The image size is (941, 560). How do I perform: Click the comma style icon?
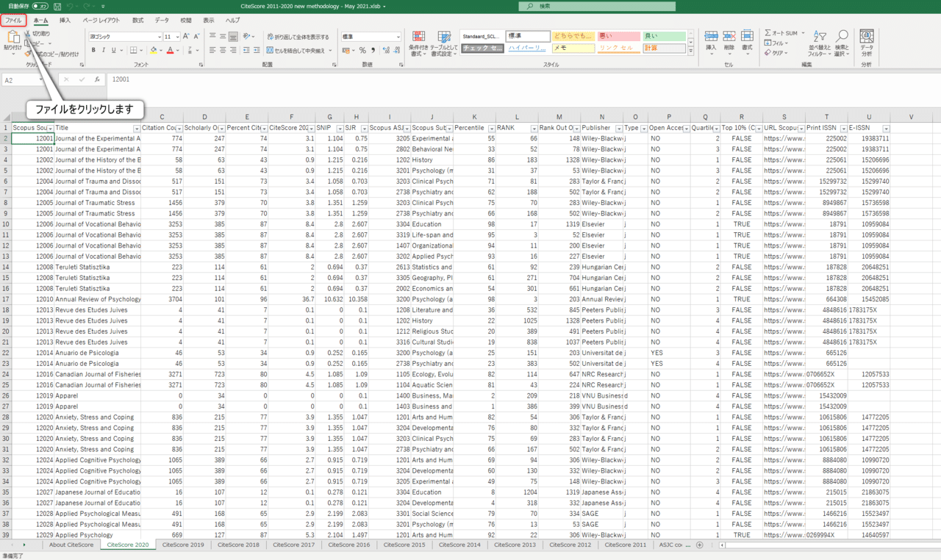[x=373, y=51]
